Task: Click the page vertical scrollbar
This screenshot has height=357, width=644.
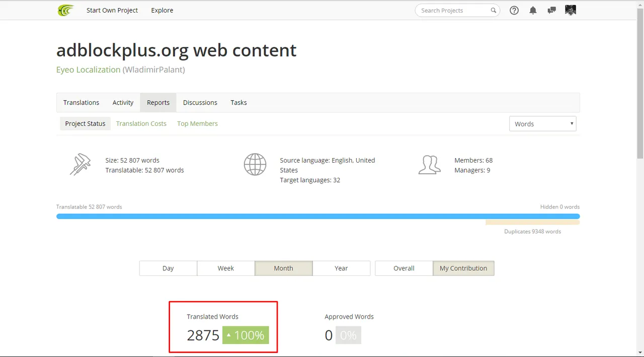Action: 640,85
